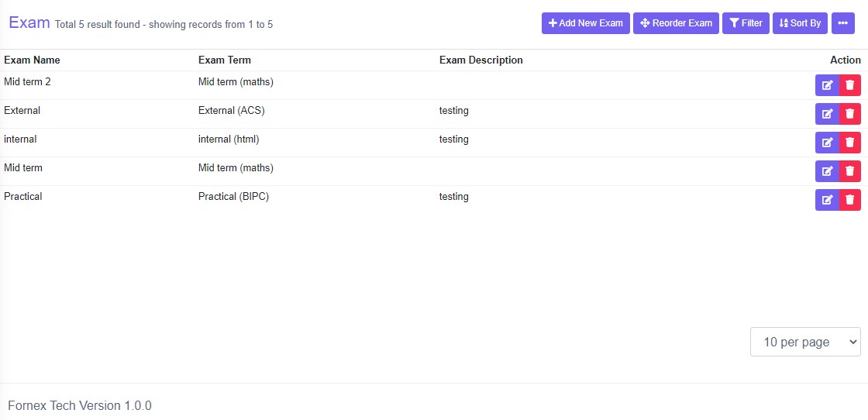Click 'Practical (BIPC)' term cell
The width and height of the screenshot is (868, 420).
click(x=233, y=197)
